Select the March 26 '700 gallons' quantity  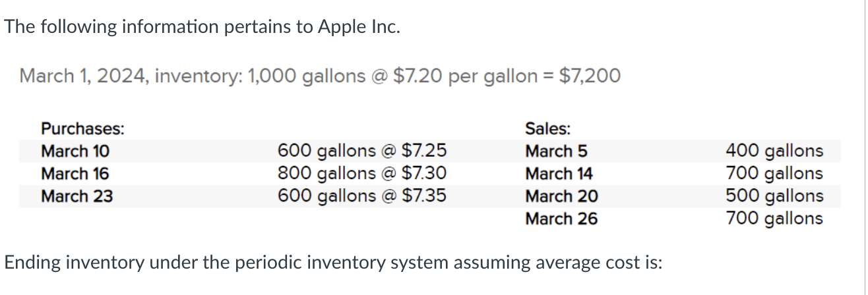(774, 219)
